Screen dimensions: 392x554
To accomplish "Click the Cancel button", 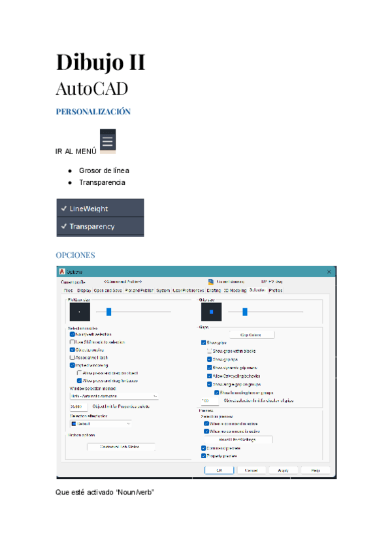I will click(x=252, y=470).
